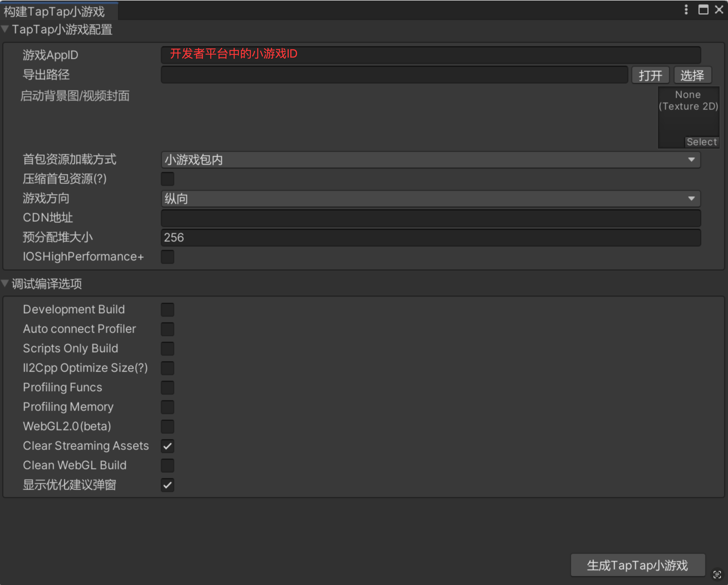
Task: Click the Clear Streaming Assets label
Action: tap(86, 446)
